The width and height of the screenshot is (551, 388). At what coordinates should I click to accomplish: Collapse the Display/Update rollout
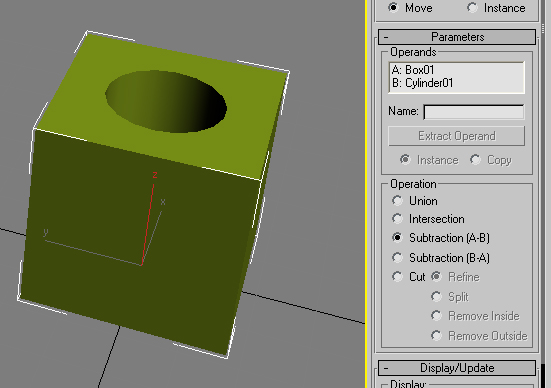(457, 368)
